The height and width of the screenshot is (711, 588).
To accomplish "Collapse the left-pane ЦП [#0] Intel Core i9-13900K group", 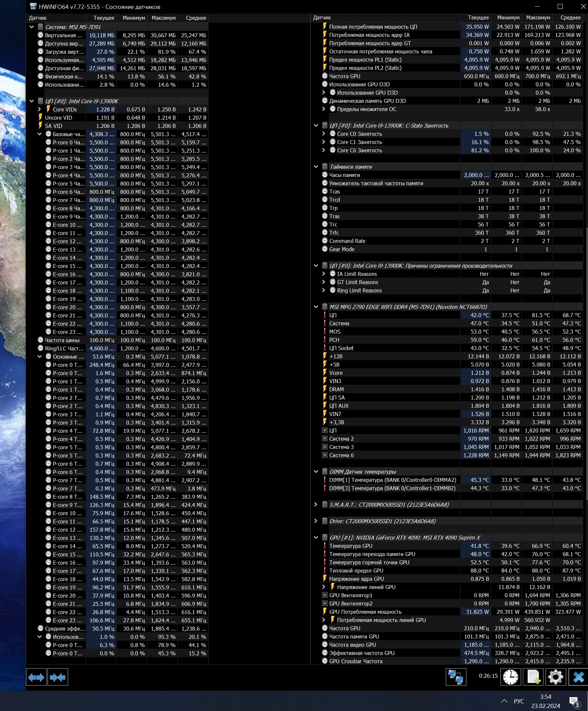I will click(x=32, y=101).
